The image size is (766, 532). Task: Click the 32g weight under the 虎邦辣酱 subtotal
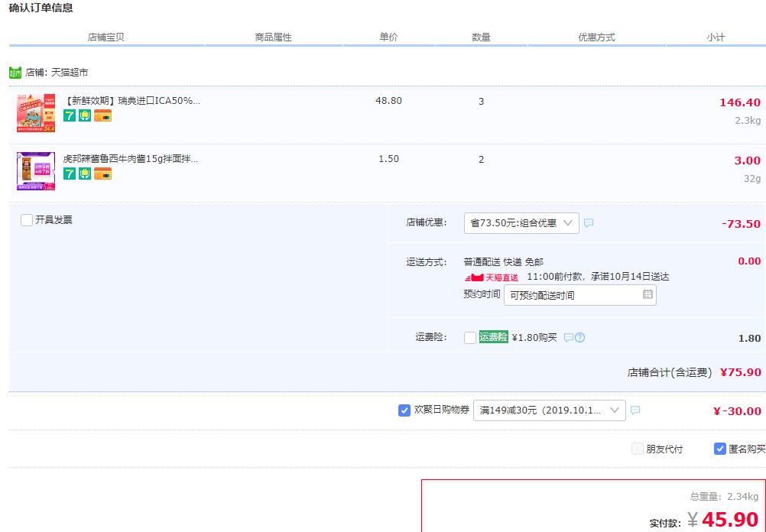752,179
